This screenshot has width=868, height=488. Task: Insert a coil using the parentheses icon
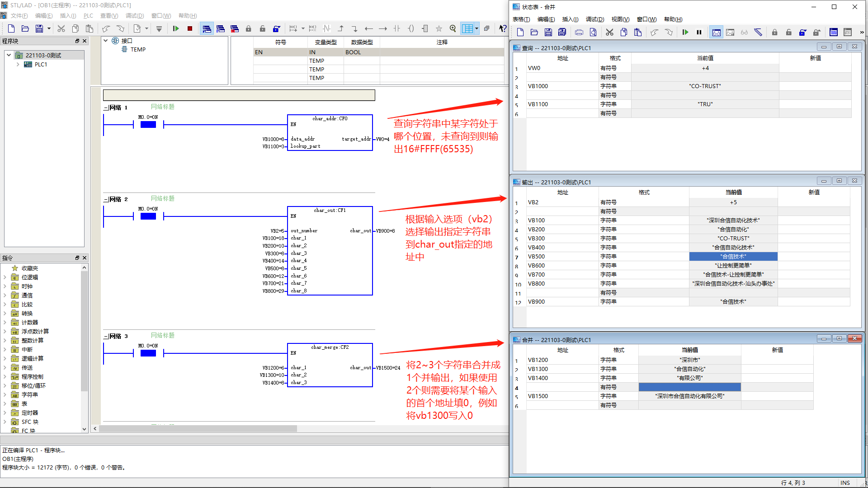click(x=411, y=29)
